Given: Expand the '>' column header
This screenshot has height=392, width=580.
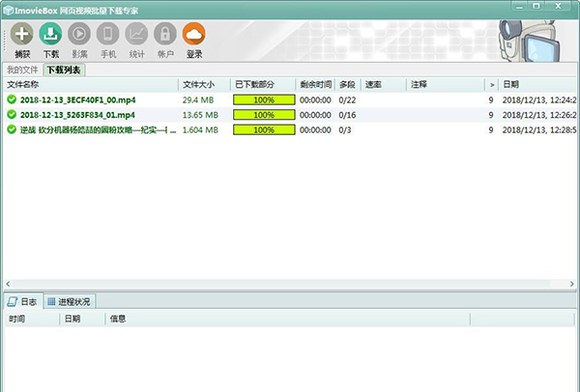Looking at the screenshot, I should point(491,85).
